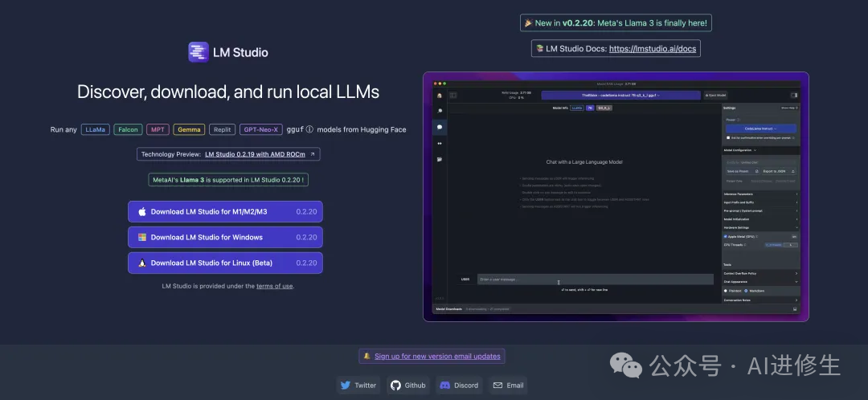Click 'Enter a user message' input in preview

(x=595, y=280)
